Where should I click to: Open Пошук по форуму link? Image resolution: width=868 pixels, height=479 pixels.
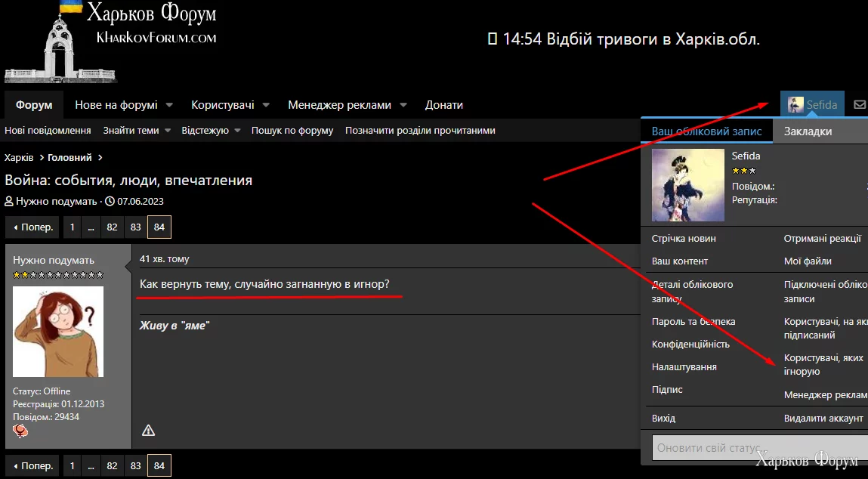tap(292, 131)
